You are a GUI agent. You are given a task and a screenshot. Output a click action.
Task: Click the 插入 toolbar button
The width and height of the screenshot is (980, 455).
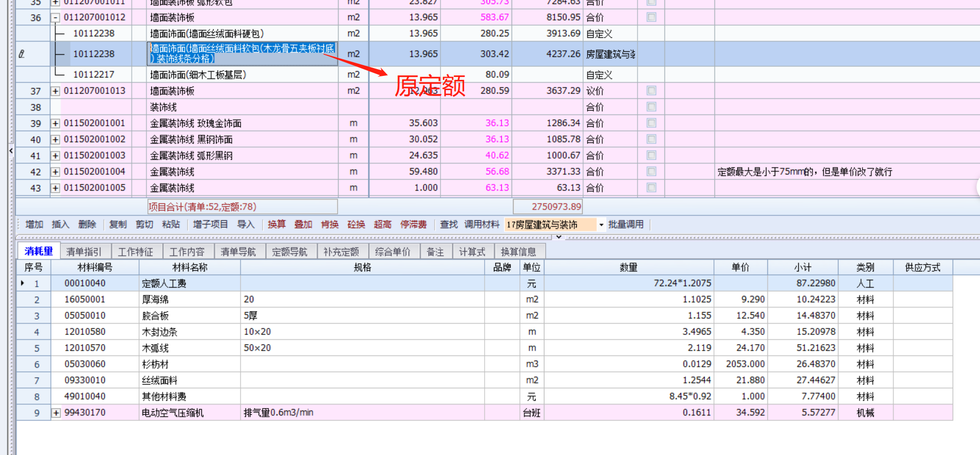[60, 224]
